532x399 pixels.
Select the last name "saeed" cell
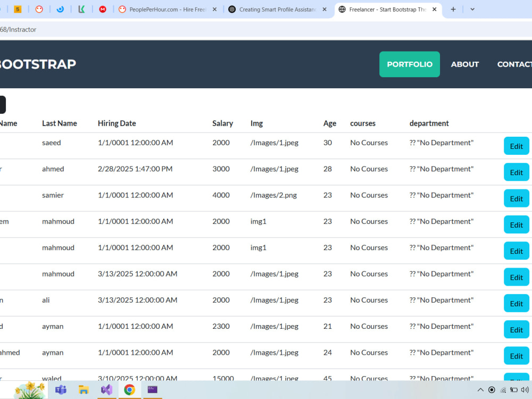[x=52, y=143]
